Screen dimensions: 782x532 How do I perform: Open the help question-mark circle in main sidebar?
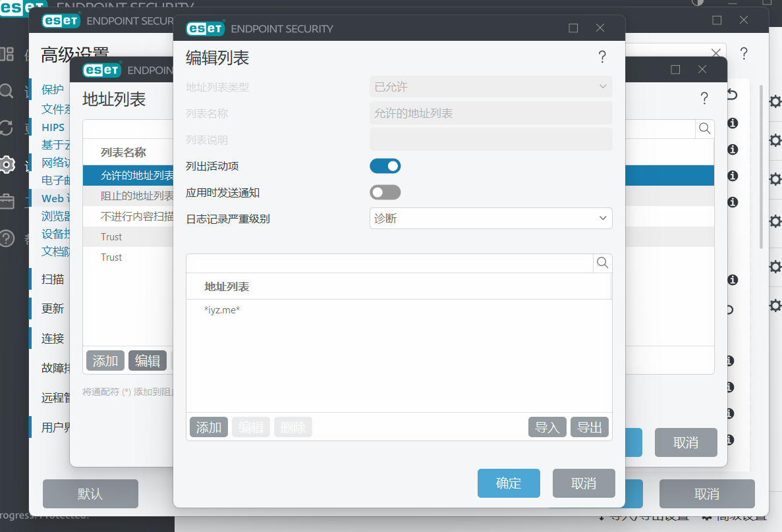pos(7,238)
